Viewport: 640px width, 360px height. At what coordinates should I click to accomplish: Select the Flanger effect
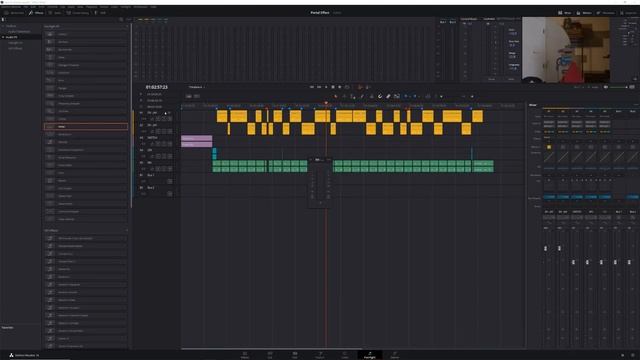(86, 88)
